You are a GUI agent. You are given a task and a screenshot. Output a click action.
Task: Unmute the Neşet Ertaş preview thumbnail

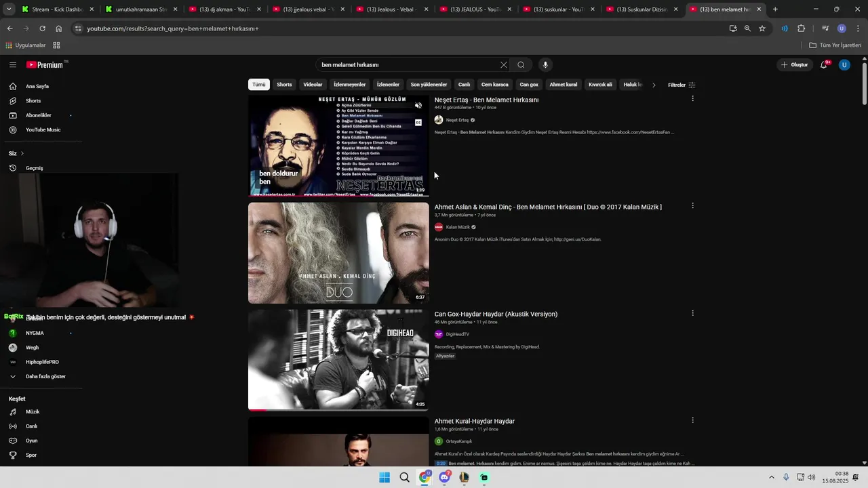[418, 106]
